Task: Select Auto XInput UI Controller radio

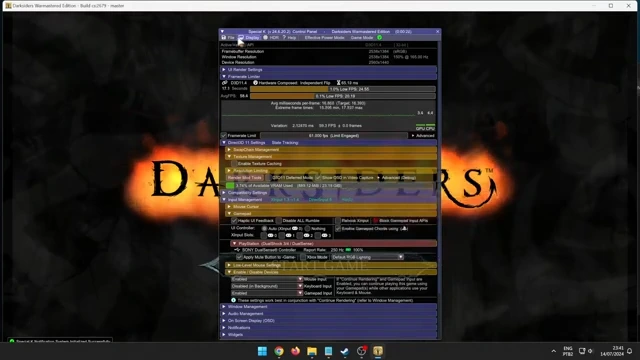Action: click(264, 229)
